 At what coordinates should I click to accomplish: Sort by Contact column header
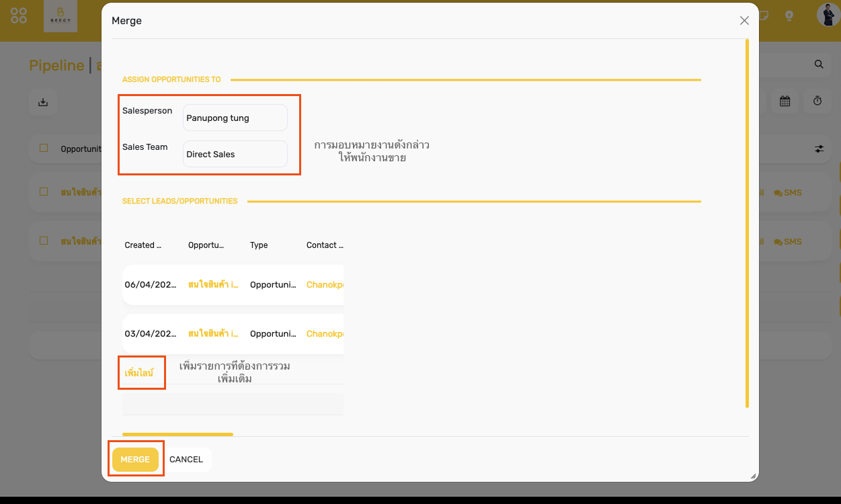(325, 245)
